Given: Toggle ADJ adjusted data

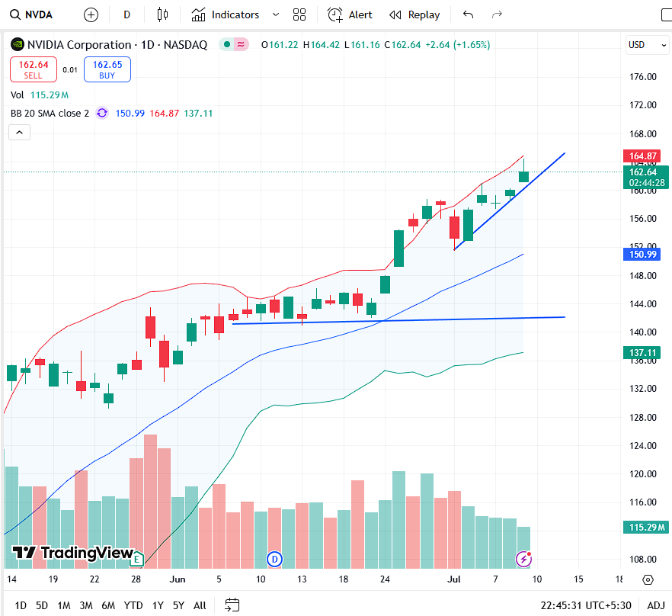Looking at the screenshot, I should 656,605.
